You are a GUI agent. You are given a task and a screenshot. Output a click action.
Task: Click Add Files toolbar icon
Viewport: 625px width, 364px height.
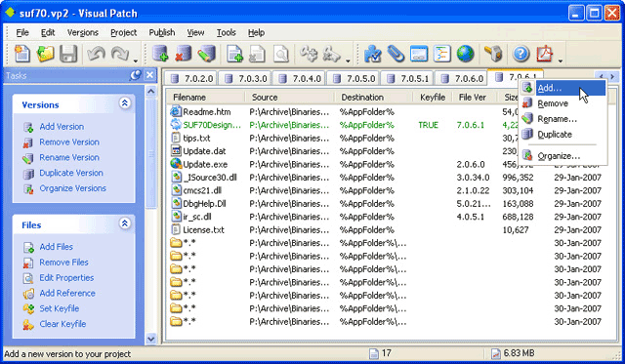point(234,54)
